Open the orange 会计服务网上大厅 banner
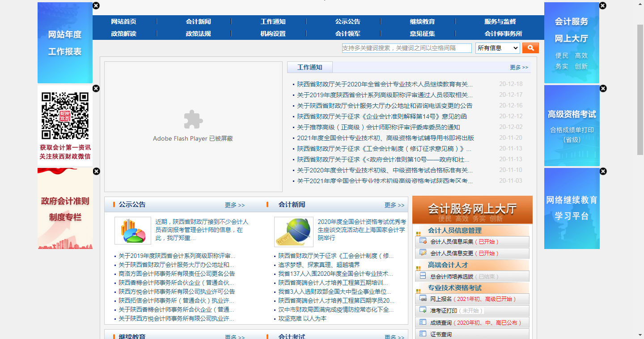Image resolution: width=644 pixels, height=339 pixels. (x=472, y=210)
